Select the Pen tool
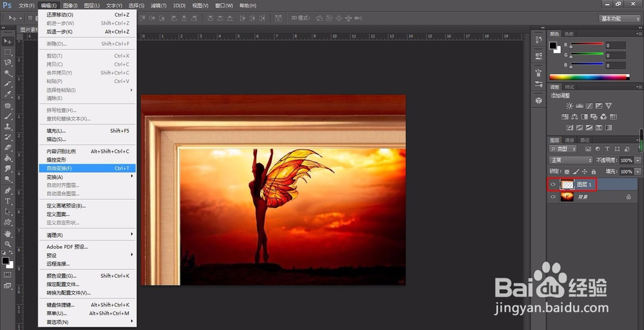This screenshot has width=644, height=330. click(7, 191)
